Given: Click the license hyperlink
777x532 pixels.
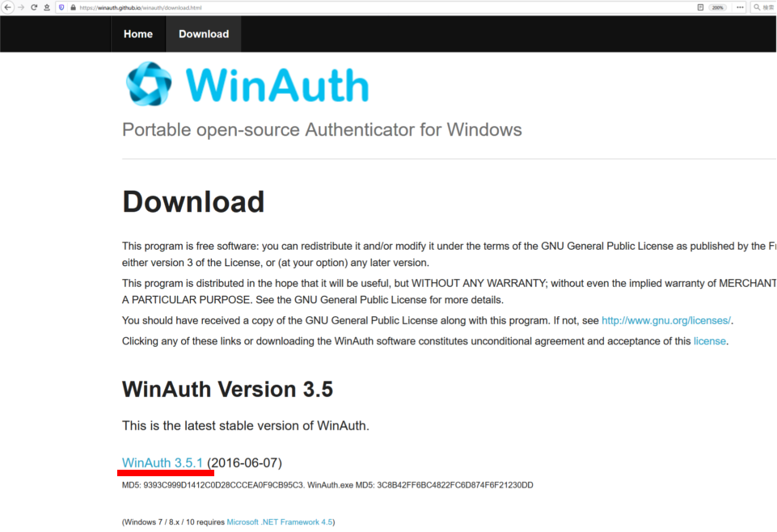Looking at the screenshot, I should point(709,340).
